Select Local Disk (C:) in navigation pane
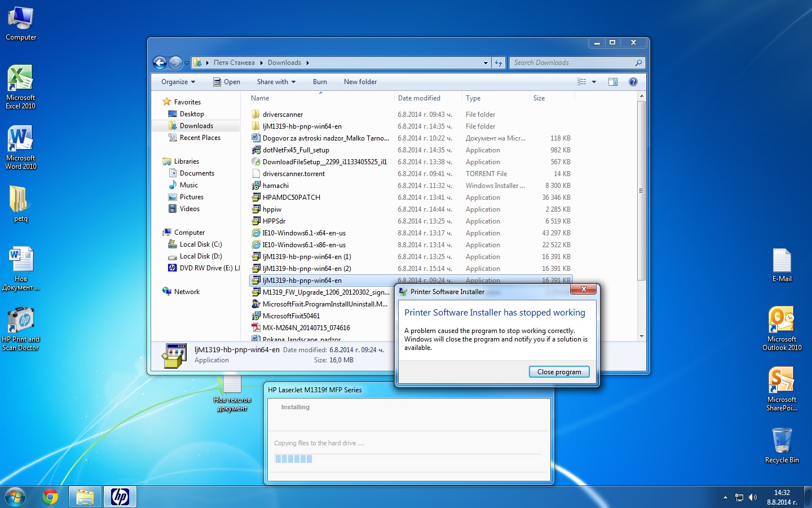Image resolution: width=812 pixels, height=508 pixels. pyautogui.click(x=200, y=244)
